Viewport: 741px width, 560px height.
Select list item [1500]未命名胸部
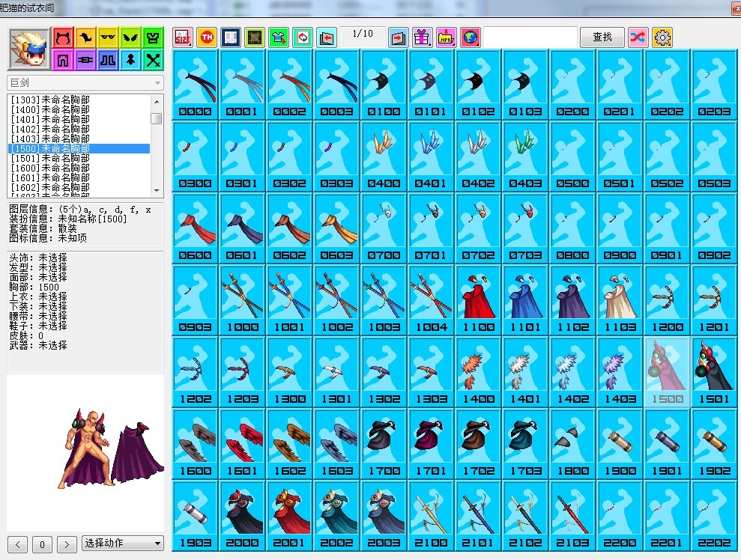79,149
